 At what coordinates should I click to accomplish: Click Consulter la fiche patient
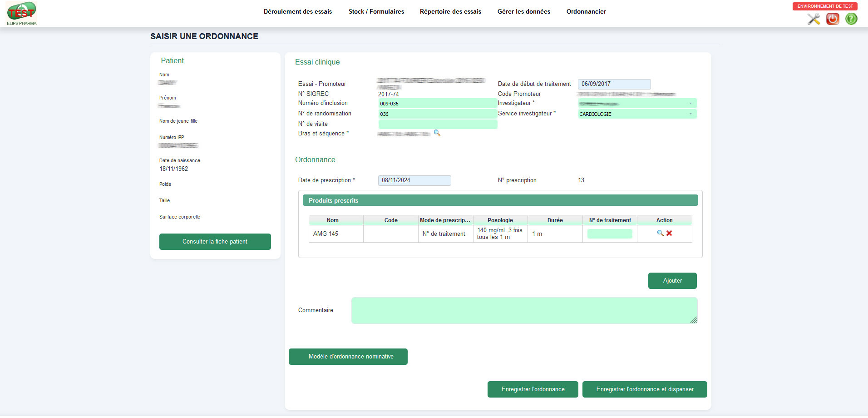[215, 241]
